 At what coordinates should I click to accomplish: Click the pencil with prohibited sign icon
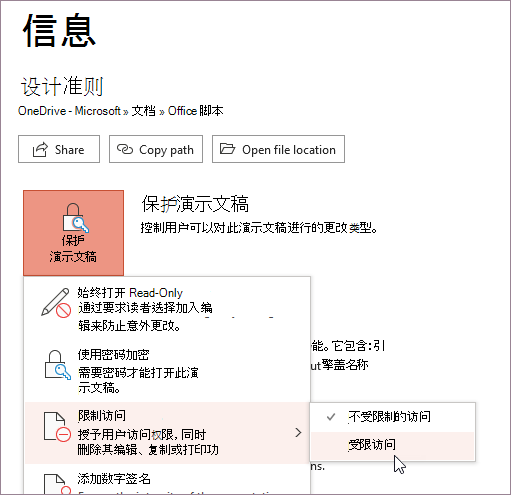[x=56, y=302]
